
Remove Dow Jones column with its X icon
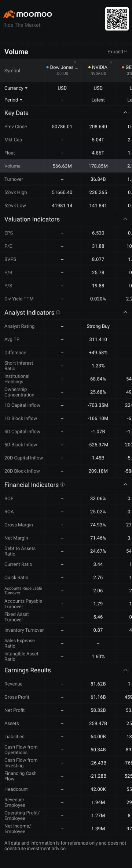75,62
